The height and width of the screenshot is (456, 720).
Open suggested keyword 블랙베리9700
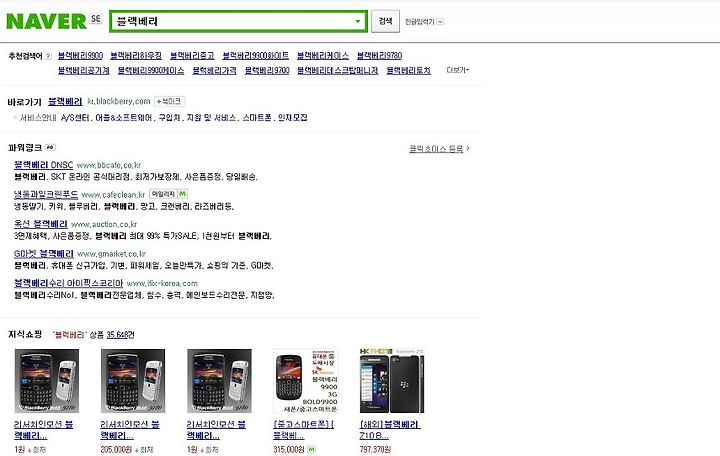point(267,70)
